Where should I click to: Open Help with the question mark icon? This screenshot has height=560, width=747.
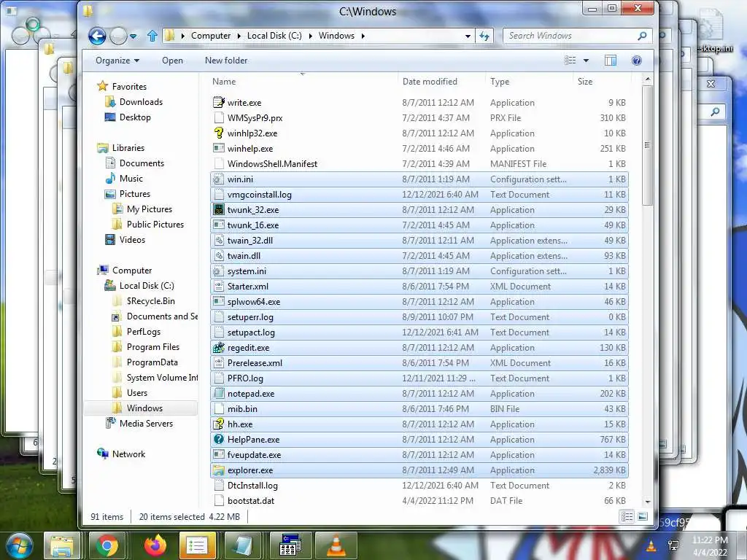click(636, 61)
